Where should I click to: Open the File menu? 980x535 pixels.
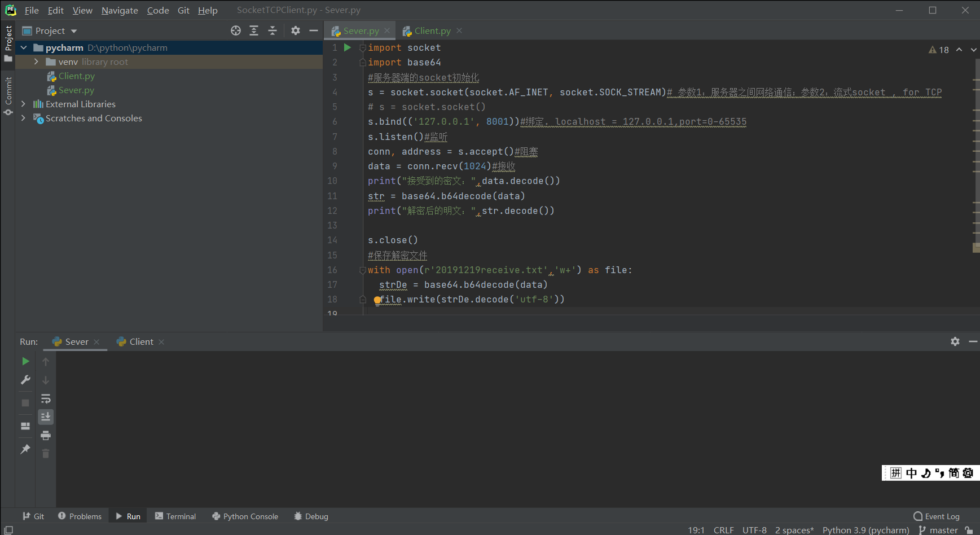click(x=32, y=10)
